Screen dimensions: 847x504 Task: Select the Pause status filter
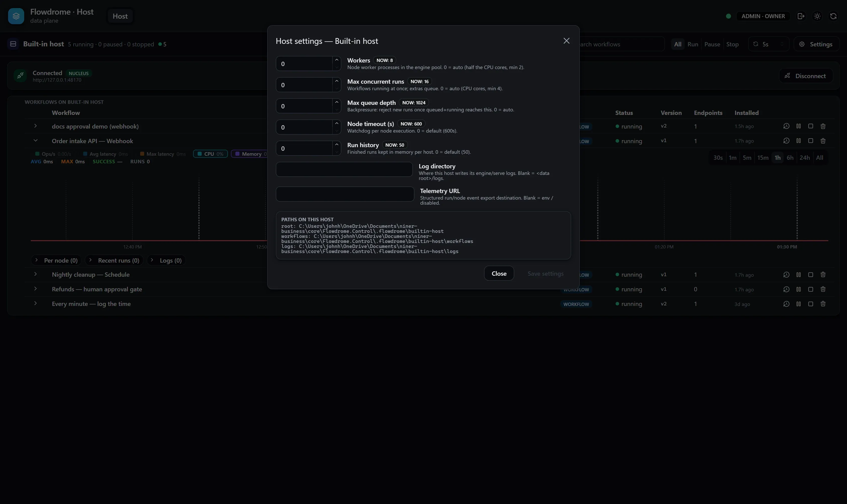pyautogui.click(x=712, y=44)
